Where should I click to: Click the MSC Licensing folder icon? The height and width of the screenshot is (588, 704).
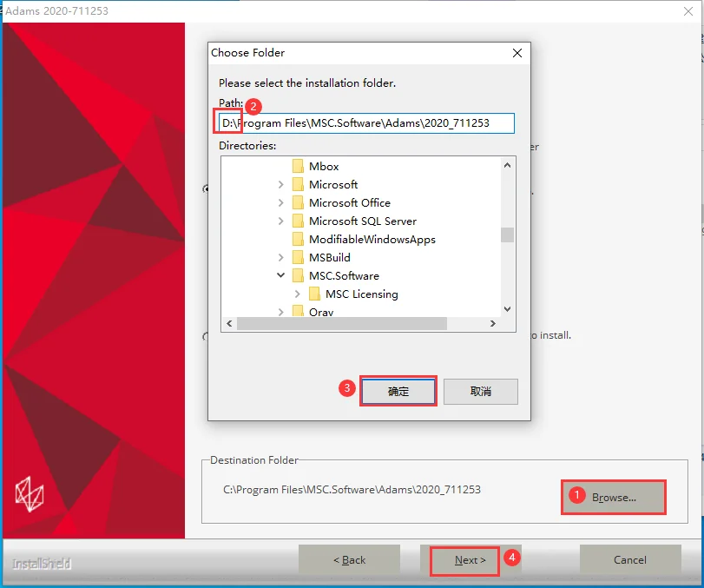(x=315, y=294)
